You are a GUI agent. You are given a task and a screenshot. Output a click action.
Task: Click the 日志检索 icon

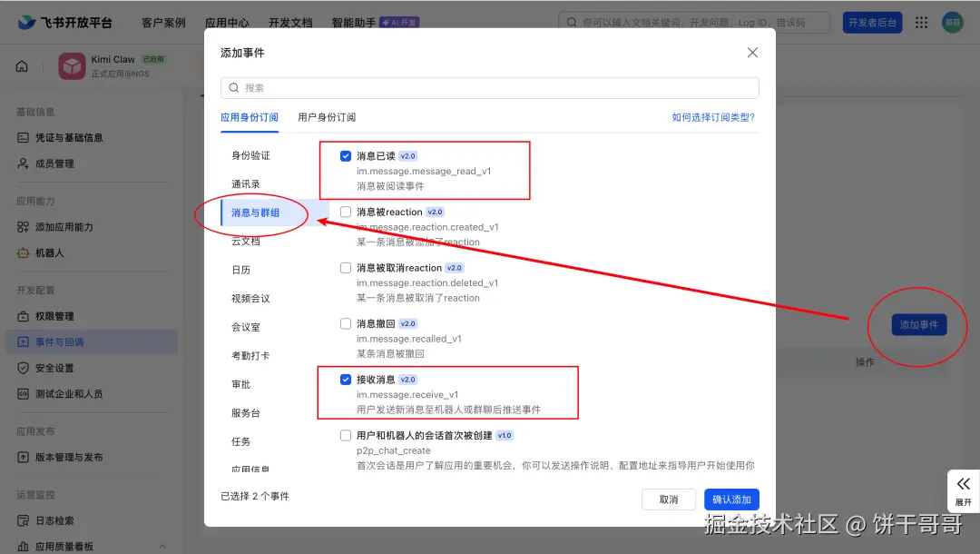[x=23, y=520]
